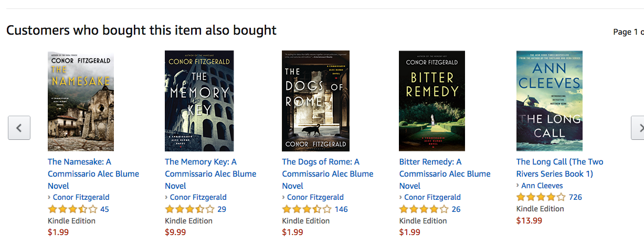Click the star rating for The Namesake
This screenshot has width=644, height=244.
pos(72,209)
